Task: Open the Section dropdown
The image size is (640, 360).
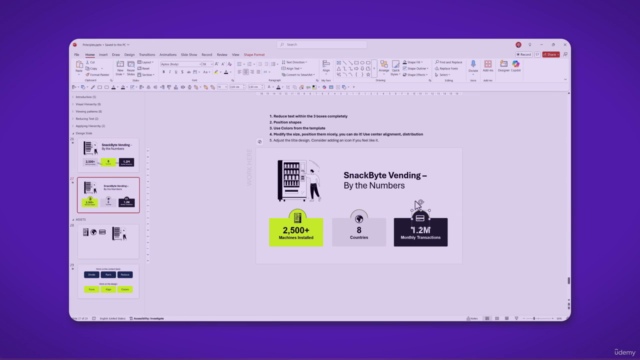Action: tap(146, 75)
